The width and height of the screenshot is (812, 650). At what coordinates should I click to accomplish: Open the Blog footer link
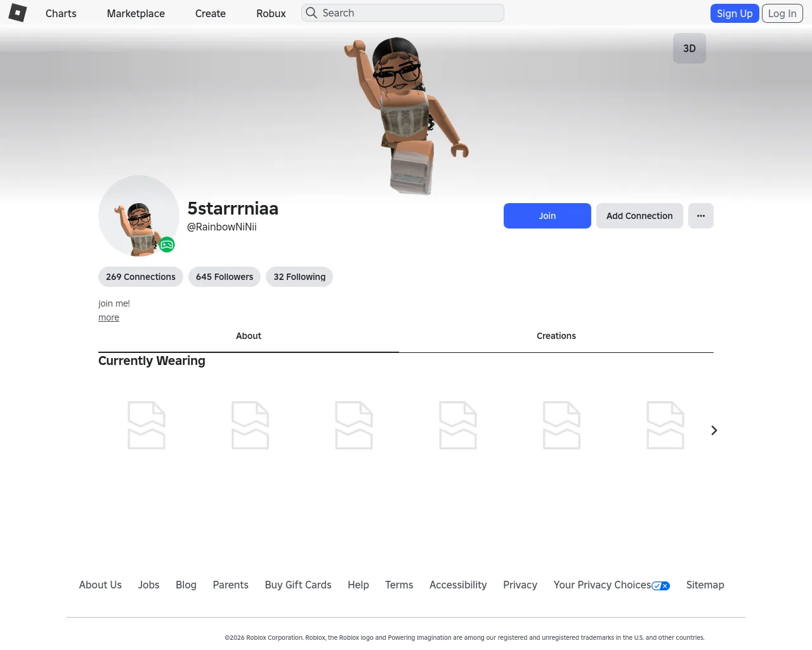point(186,585)
